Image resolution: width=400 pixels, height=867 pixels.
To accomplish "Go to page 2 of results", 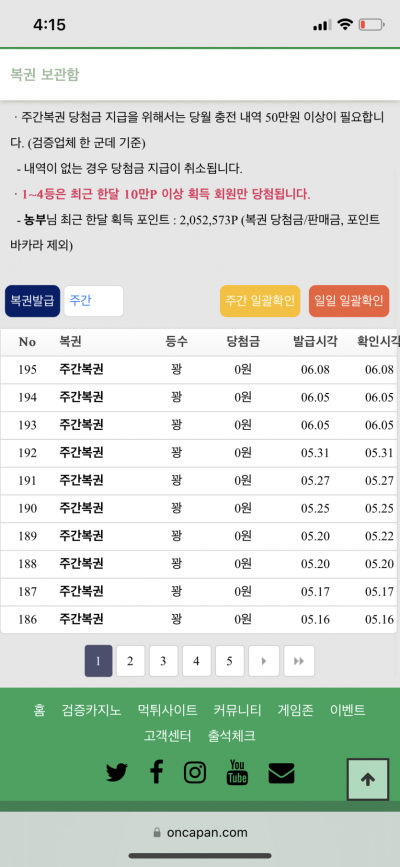I will [130, 661].
